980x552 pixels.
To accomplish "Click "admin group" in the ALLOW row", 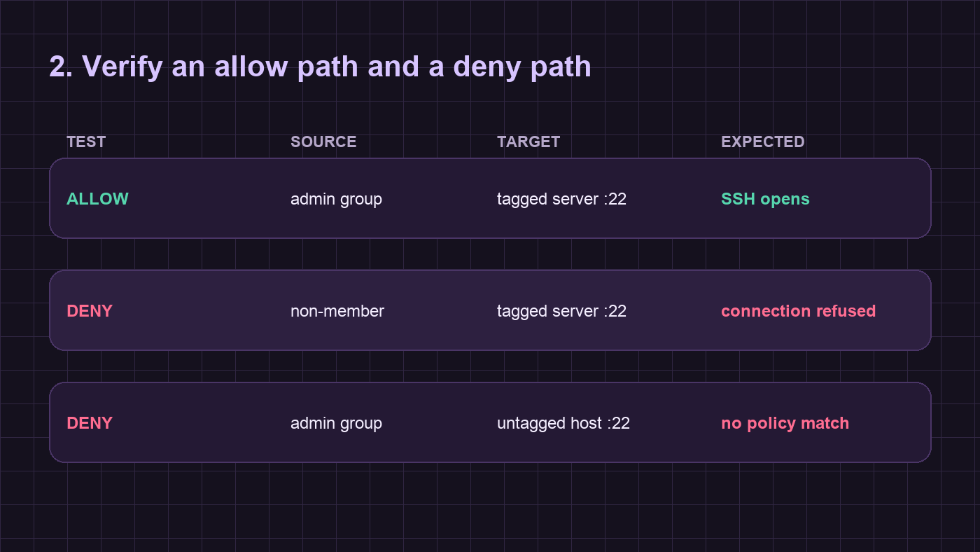I will 336,200.
